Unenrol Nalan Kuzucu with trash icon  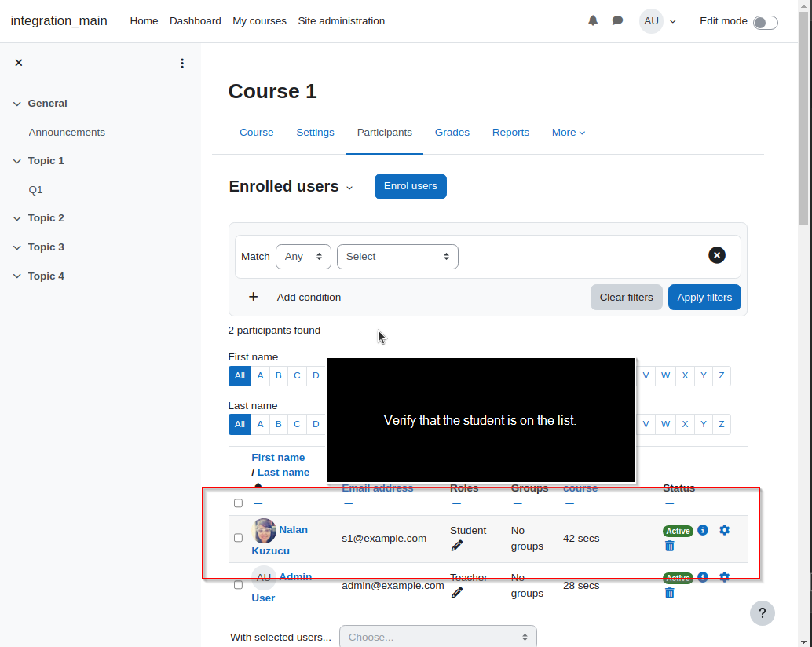(670, 546)
